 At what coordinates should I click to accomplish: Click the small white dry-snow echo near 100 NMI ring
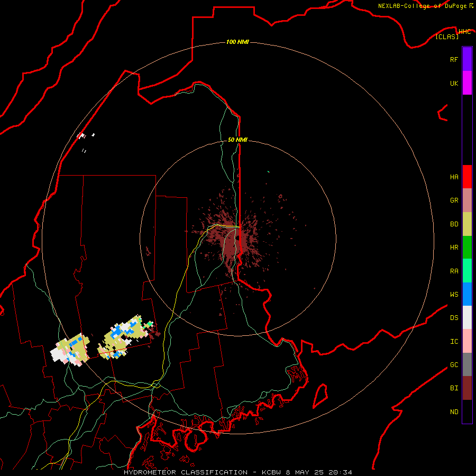[x=81, y=136]
